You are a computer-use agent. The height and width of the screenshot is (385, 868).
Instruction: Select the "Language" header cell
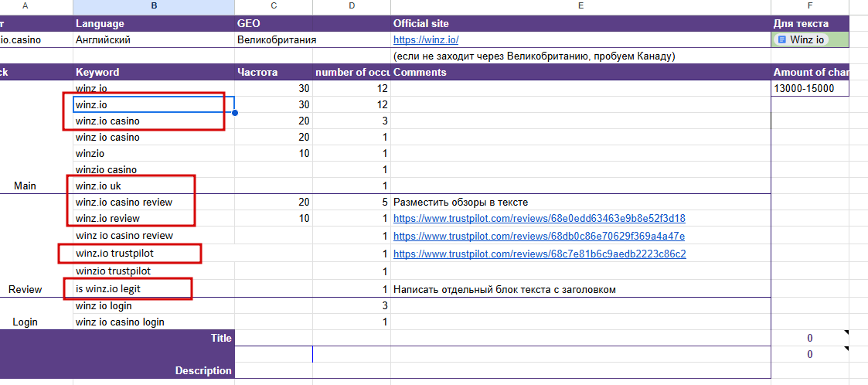[x=153, y=24]
